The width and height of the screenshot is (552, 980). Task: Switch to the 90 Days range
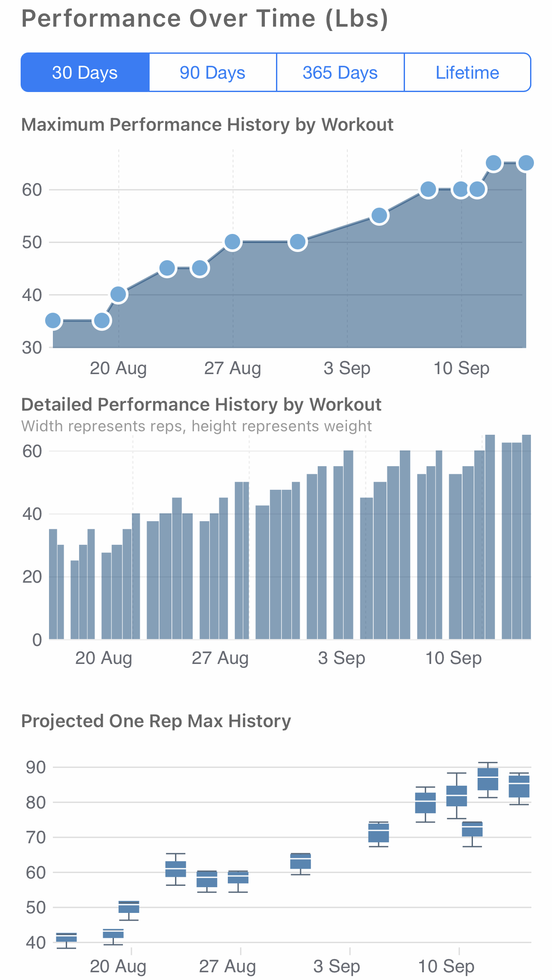pyautogui.click(x=212, y=72)
